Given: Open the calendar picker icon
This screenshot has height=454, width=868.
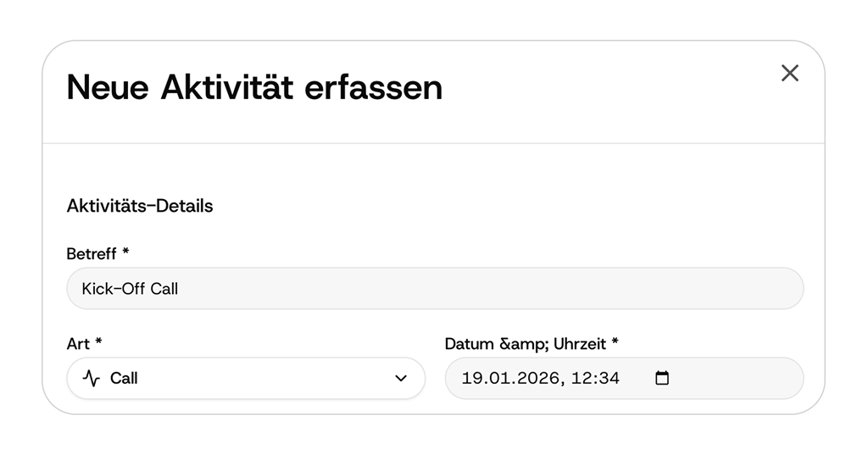Looking at the screenshot, I should pyautogui.click(x=662, y=379).
